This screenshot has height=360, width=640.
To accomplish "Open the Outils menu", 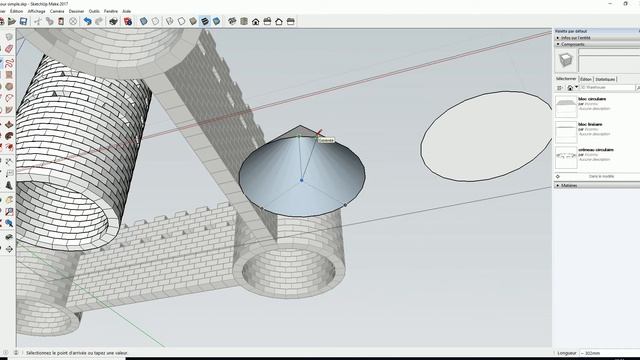I will (94, 11).
